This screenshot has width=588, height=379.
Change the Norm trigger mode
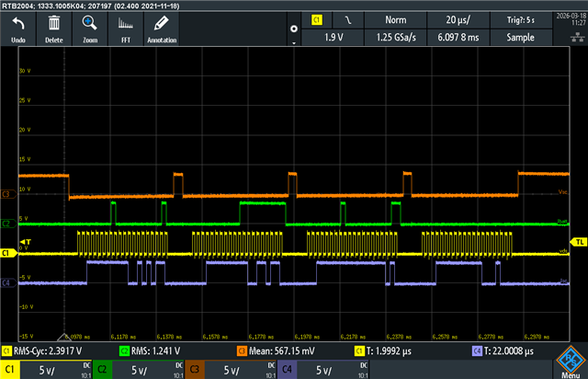point(396,20)
